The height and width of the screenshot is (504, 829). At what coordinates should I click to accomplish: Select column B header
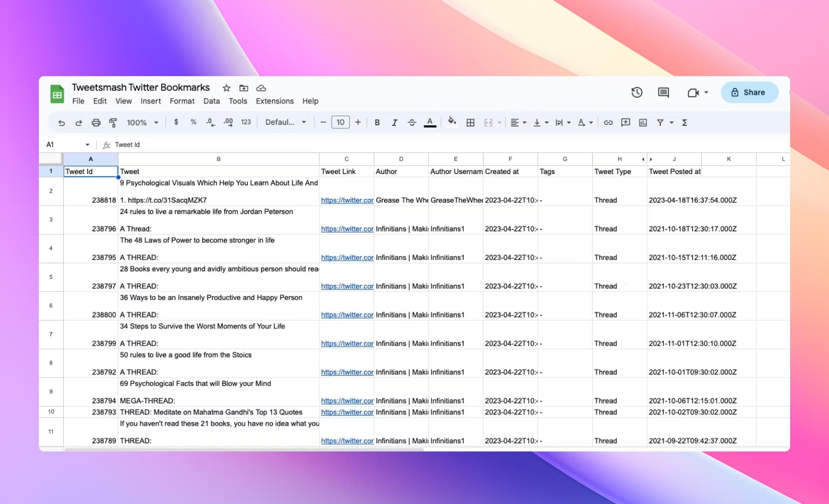point(219,159)
